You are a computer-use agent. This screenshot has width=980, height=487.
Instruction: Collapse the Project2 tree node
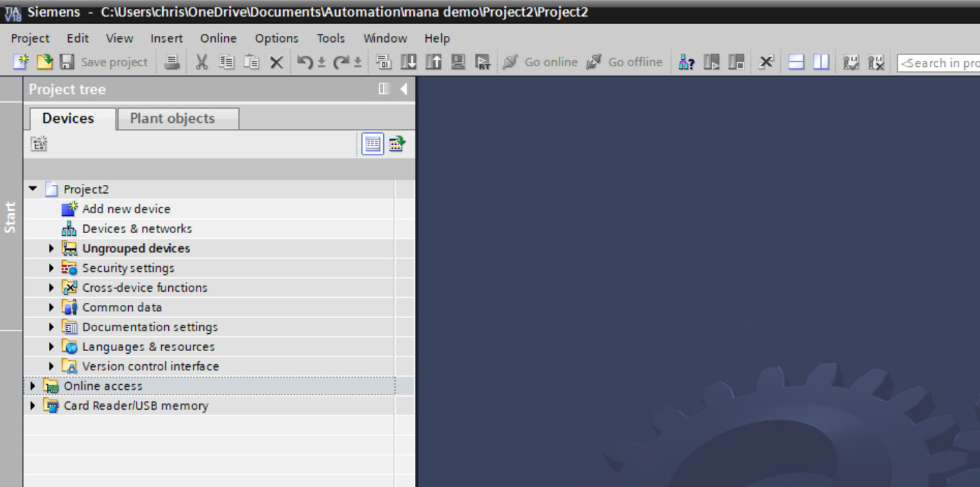pos(33,189)
